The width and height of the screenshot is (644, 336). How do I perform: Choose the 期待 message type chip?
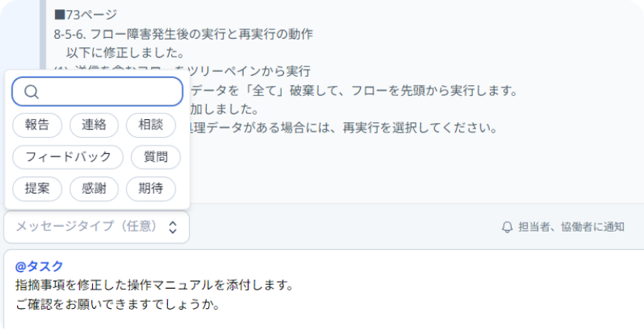pyautogui.click(x=151, y=189)
